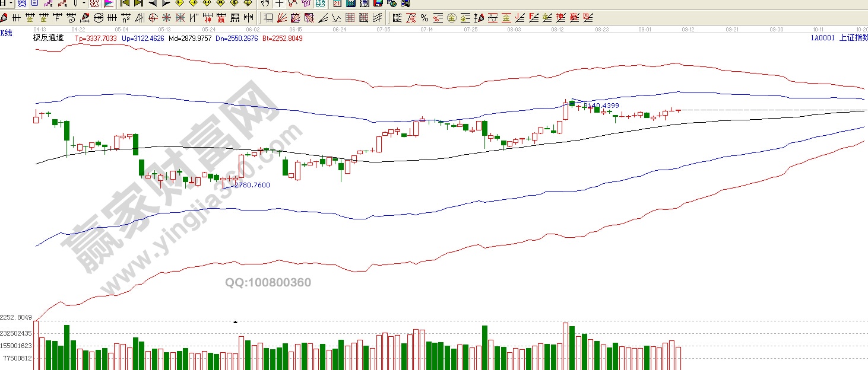
Task: Click the 2780.7600 low price marker
Action: pyautogui.click(x=252, y=185)
